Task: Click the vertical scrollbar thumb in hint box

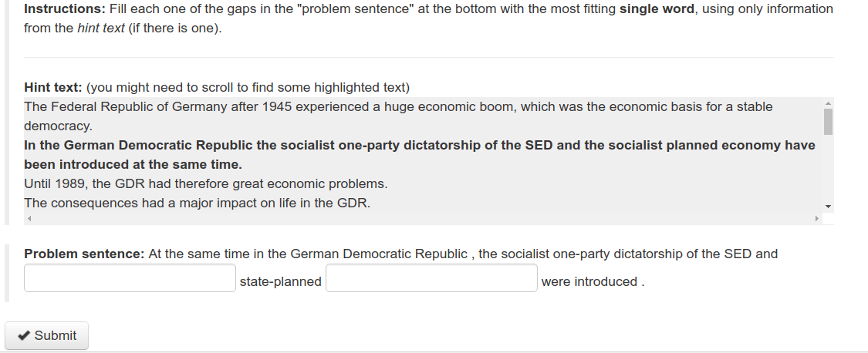Action: (828, 122)
